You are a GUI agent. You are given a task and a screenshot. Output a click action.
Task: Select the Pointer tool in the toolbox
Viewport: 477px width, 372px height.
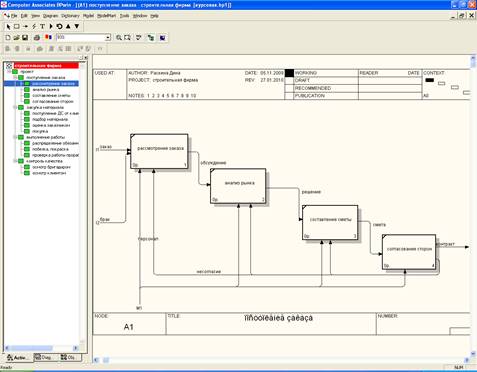[8, 26]
